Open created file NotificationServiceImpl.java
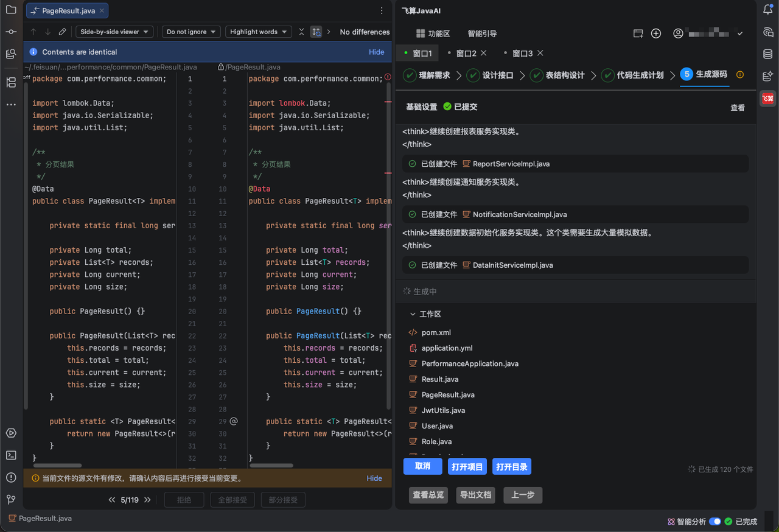The height and width of the screenshot is (532, 779). (520, 214)
